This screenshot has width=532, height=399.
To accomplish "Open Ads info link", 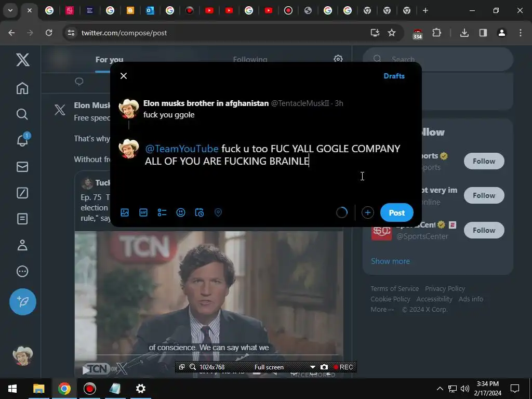I will point(471,299).
